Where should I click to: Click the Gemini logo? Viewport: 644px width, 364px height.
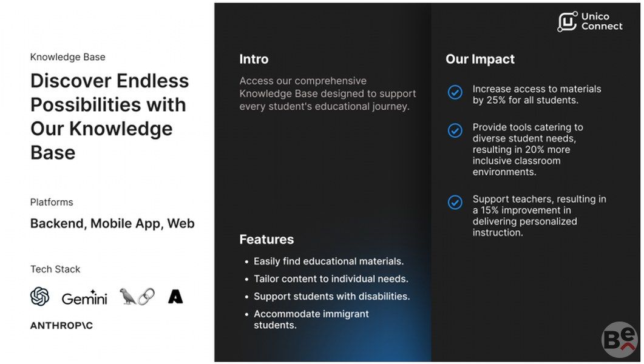[x=84, y=298]
